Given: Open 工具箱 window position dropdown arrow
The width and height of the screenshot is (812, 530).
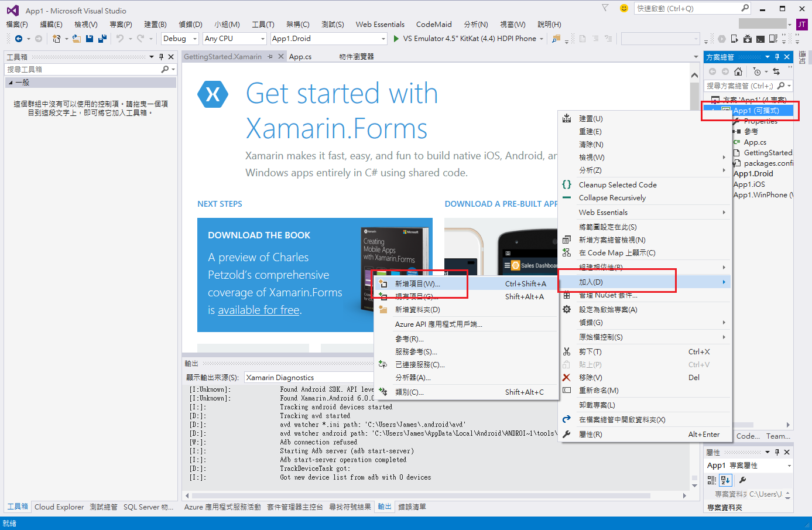Looking at the screenshot, I should pos(152,57).
